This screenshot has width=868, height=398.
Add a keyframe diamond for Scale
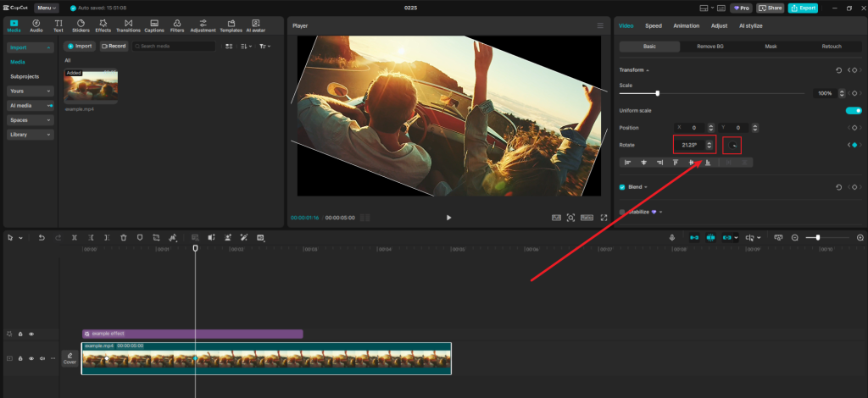[x=854, y=93]
